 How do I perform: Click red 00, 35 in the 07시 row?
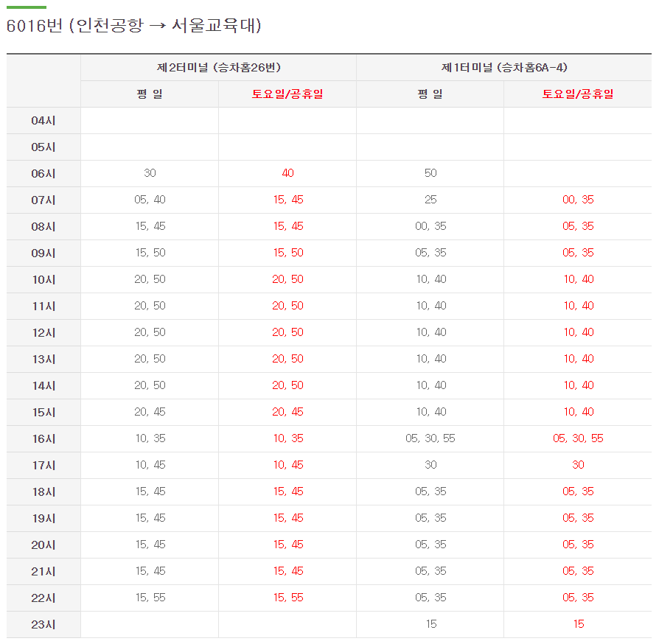[x=578, y=200]
